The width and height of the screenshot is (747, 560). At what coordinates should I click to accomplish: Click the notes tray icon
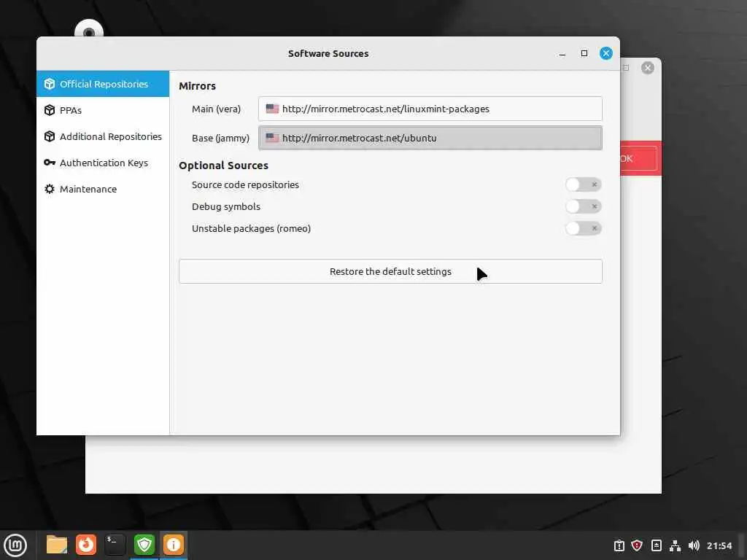pyautogui.click(x=656, y=545)
